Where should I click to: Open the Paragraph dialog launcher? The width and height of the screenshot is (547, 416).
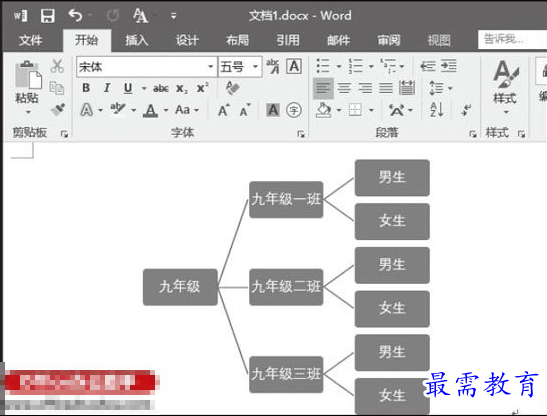click(x=473, y=134)
